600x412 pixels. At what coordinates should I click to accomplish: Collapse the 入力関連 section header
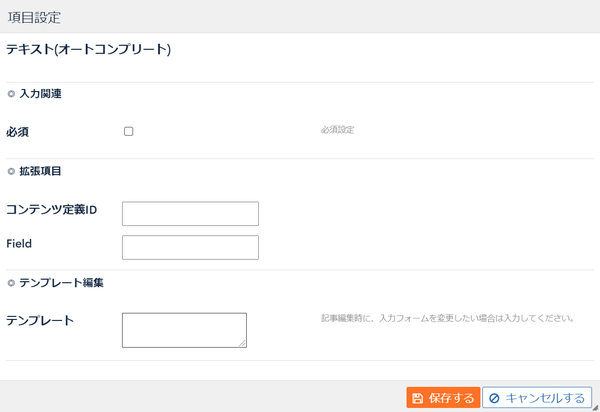(x=40, y=94)
